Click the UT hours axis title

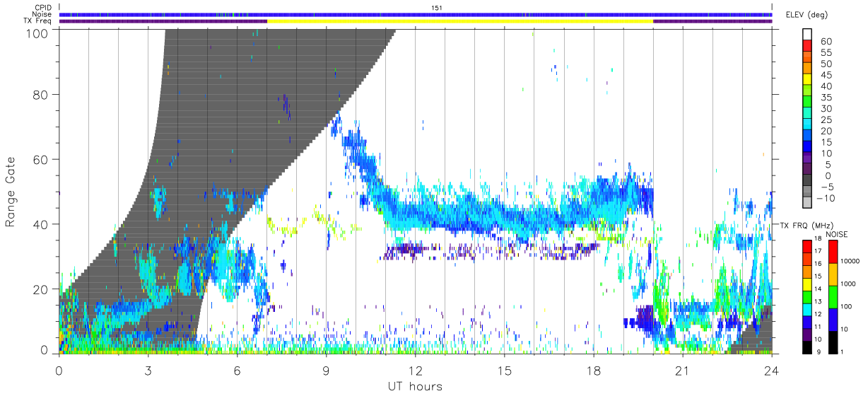click(x=414, y=387)
